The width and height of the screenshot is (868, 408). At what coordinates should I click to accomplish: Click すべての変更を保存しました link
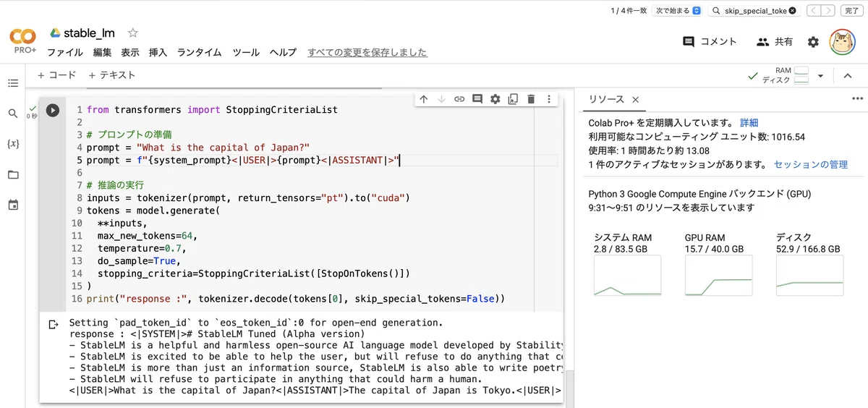click(367, 52)
